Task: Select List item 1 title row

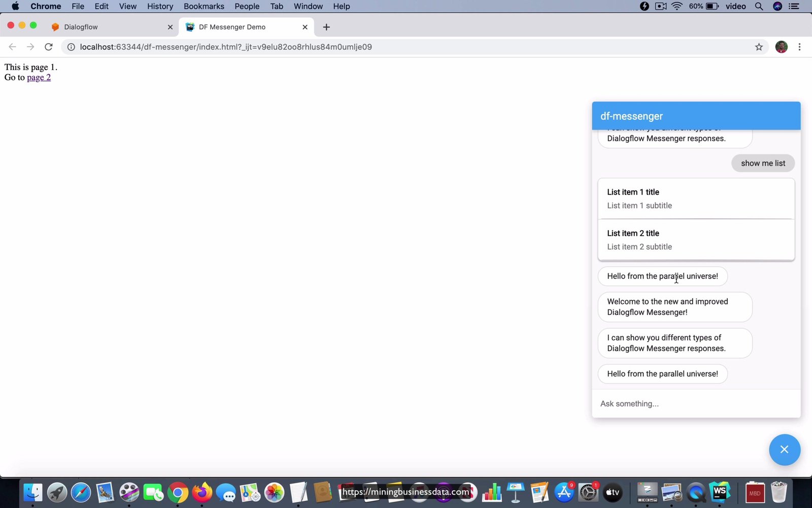Action: click(696, 199)
